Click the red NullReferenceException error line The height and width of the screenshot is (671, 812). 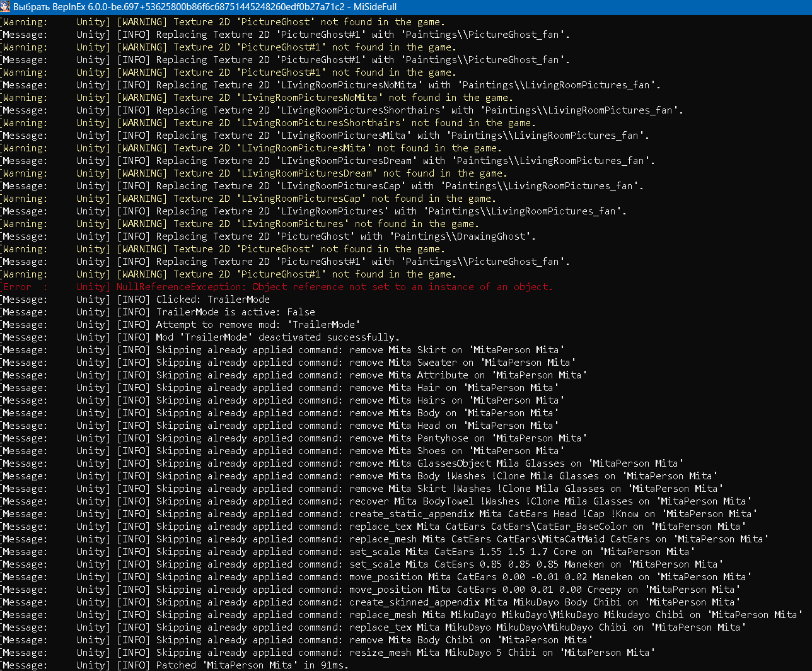tap(334, 287)
